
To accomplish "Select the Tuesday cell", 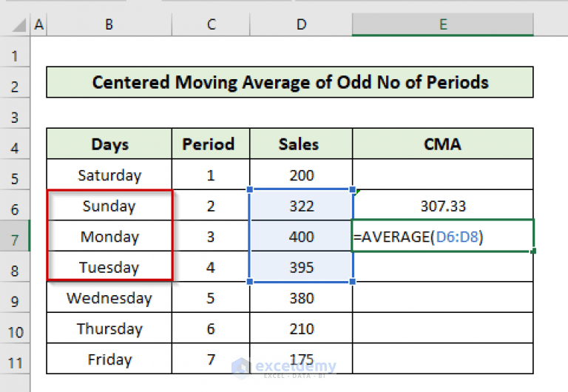I will pyautogui.click(x=109, y=267).
